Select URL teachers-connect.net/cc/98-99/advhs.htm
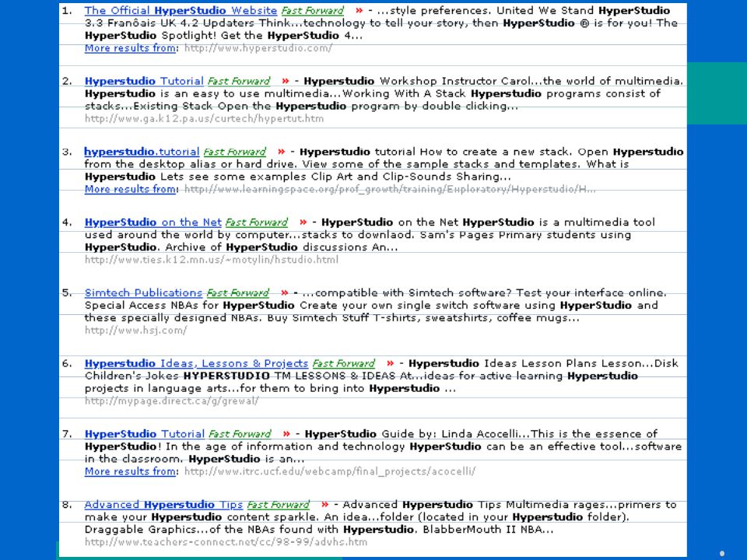 (x=226, y=542)
